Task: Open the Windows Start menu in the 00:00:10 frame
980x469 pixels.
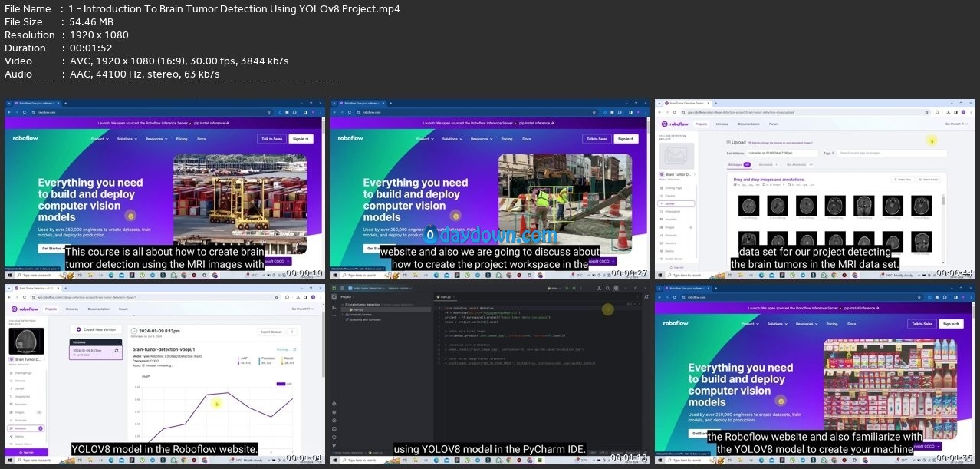Action: [x=8, y=274]
